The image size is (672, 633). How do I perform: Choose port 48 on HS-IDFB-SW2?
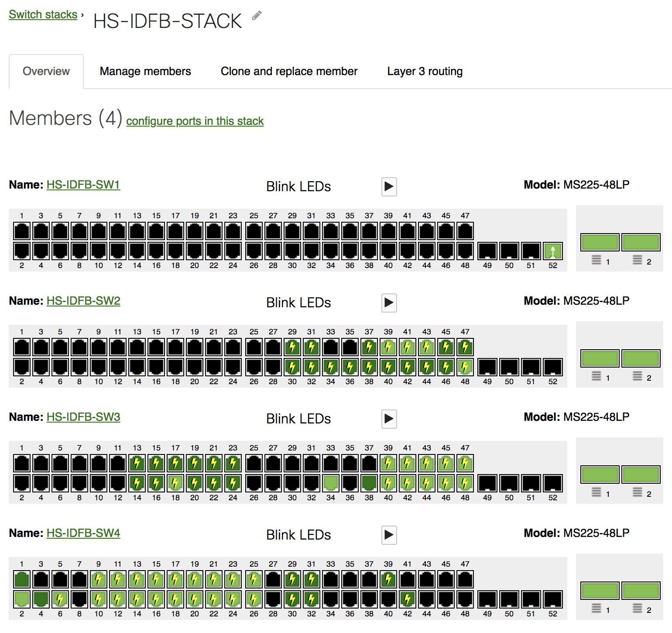click(465, 367)
